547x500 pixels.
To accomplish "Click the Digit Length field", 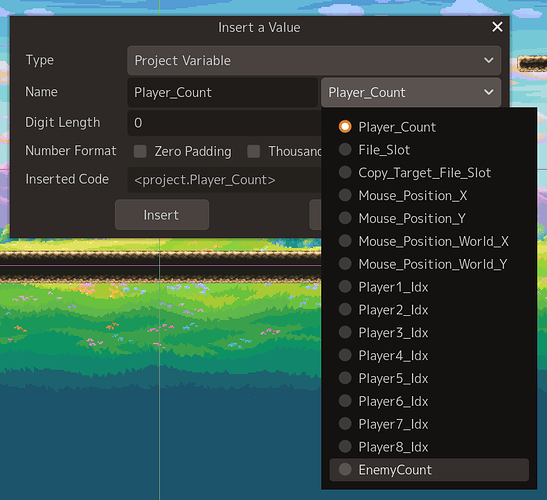I will pyautogui.click(x=224, y=123).
